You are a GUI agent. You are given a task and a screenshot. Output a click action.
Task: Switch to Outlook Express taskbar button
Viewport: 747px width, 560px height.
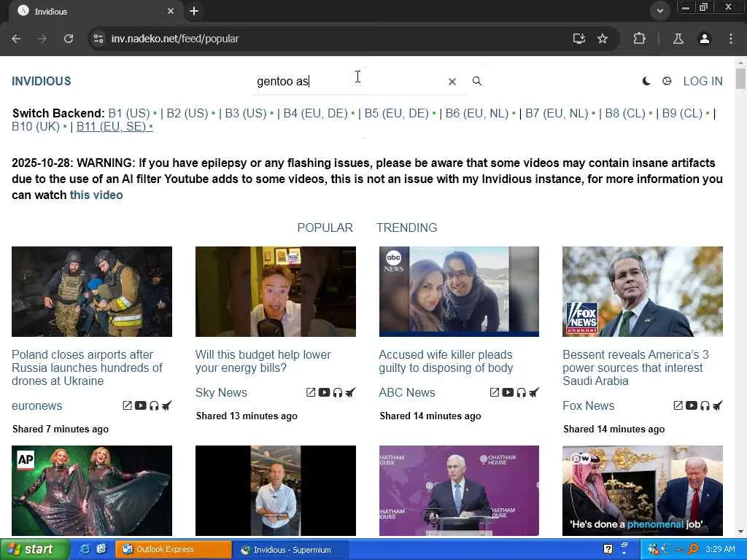[174, 550]
